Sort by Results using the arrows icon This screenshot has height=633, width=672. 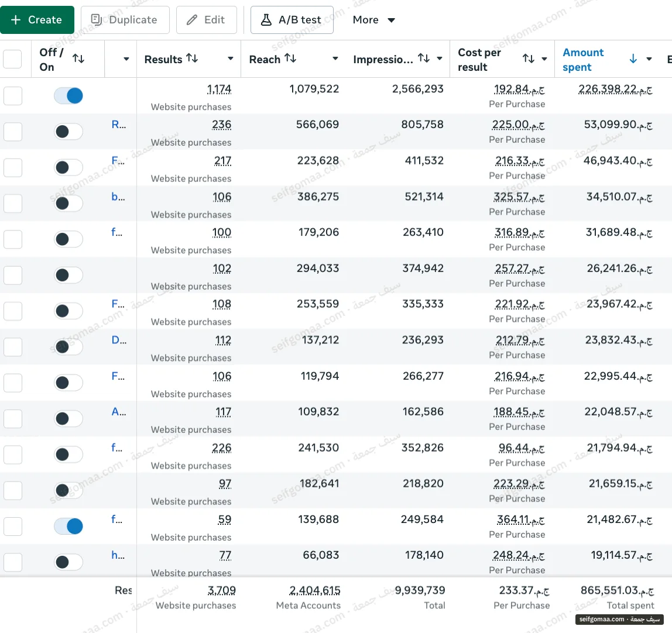point(192,59)
